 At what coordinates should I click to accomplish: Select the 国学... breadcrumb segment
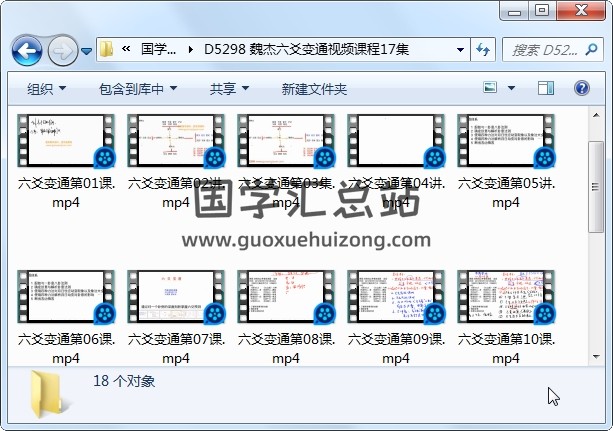(158, 49)
